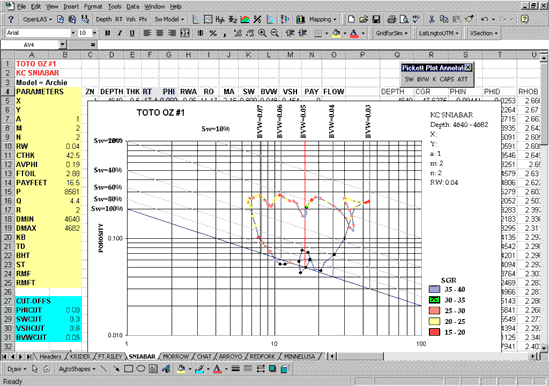
Task: Click the Print icon in toolbar
Action: 392,19
